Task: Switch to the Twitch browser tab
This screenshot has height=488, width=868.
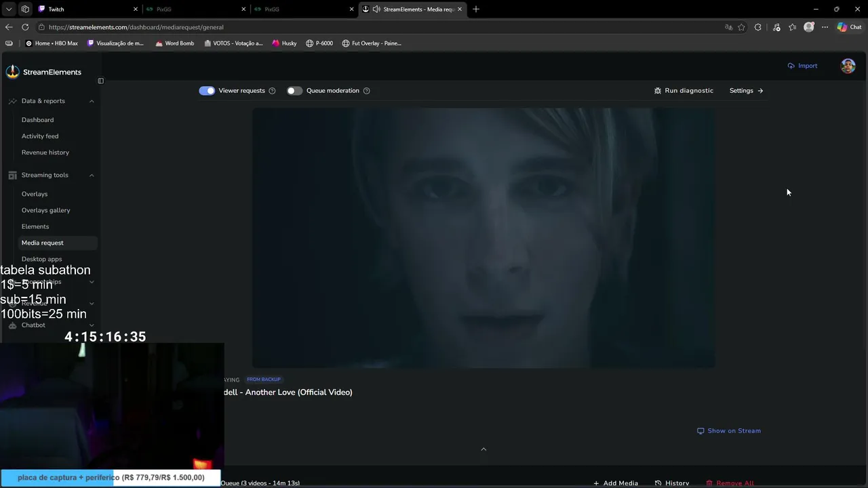Action: click(87, 9)
